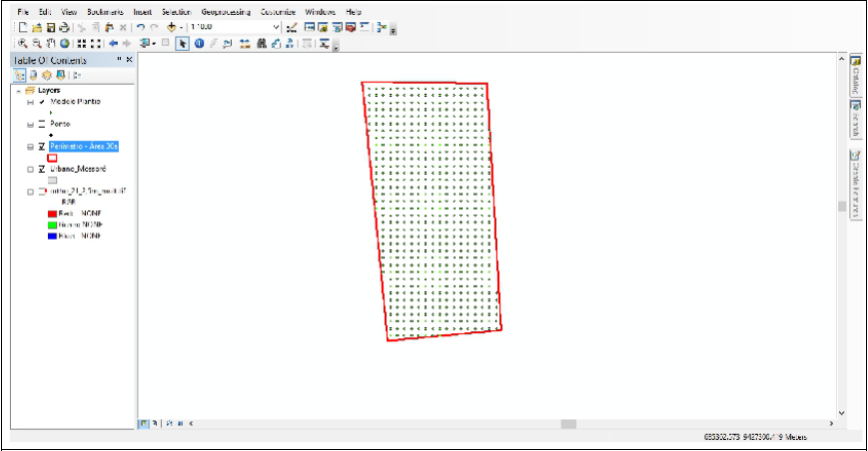Click the Zoom In tool
The image size is (868, 451).
point(23,44)
